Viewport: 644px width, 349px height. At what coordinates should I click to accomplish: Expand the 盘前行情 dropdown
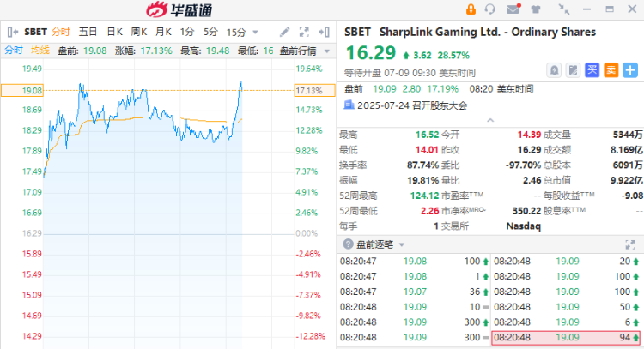(x=326, y=51)
